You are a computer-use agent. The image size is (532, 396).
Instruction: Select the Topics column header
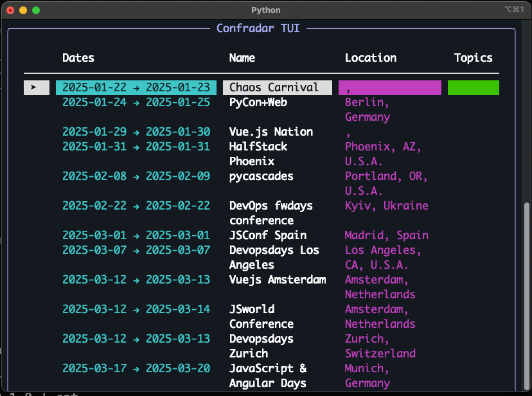coord(474,58)
